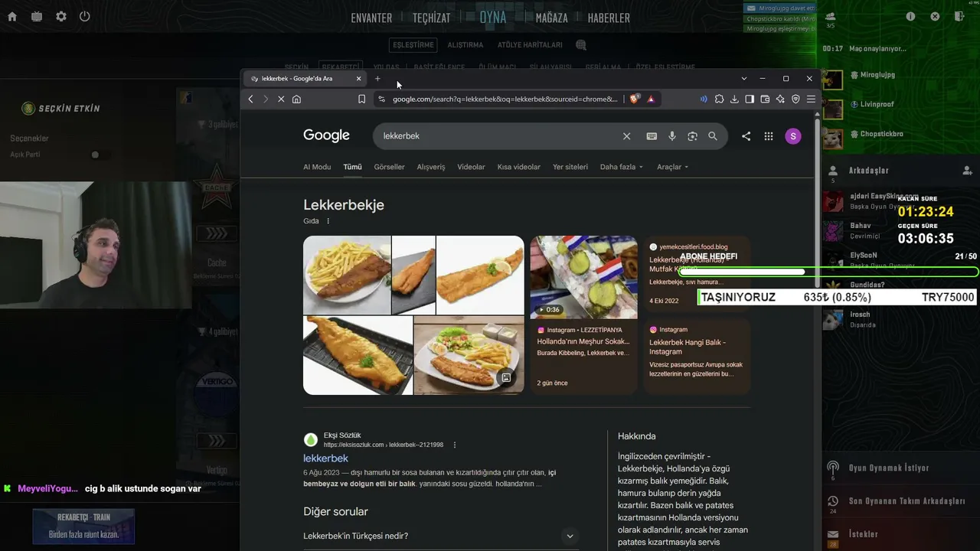The image size is (980, 551).
Task: Select Chopstickbro in the lobby list
Action: pos(881,134)
